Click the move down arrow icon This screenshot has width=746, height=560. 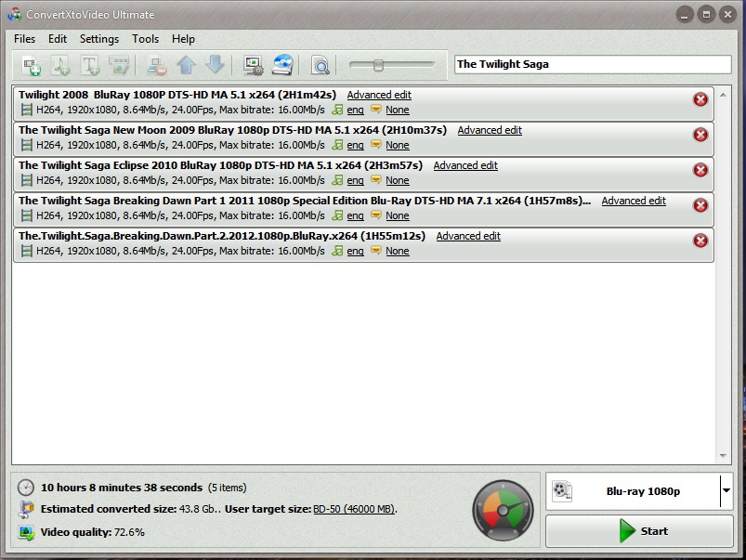(x=216, y=65)
